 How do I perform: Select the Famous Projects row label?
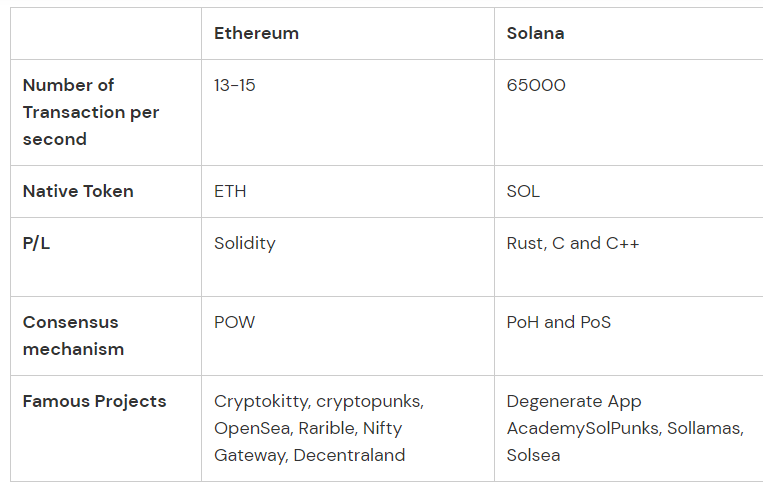pos(94,401)
